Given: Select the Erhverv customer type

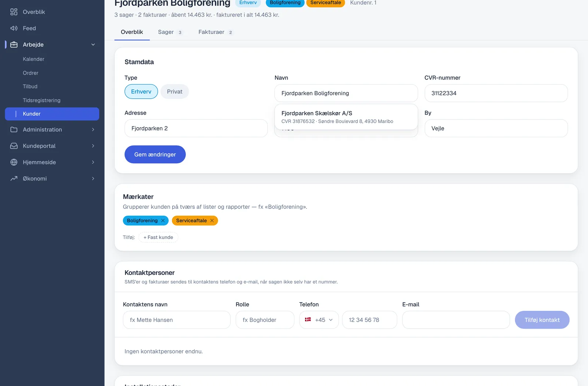Looking at the screenshot, I should click(141, 92).
